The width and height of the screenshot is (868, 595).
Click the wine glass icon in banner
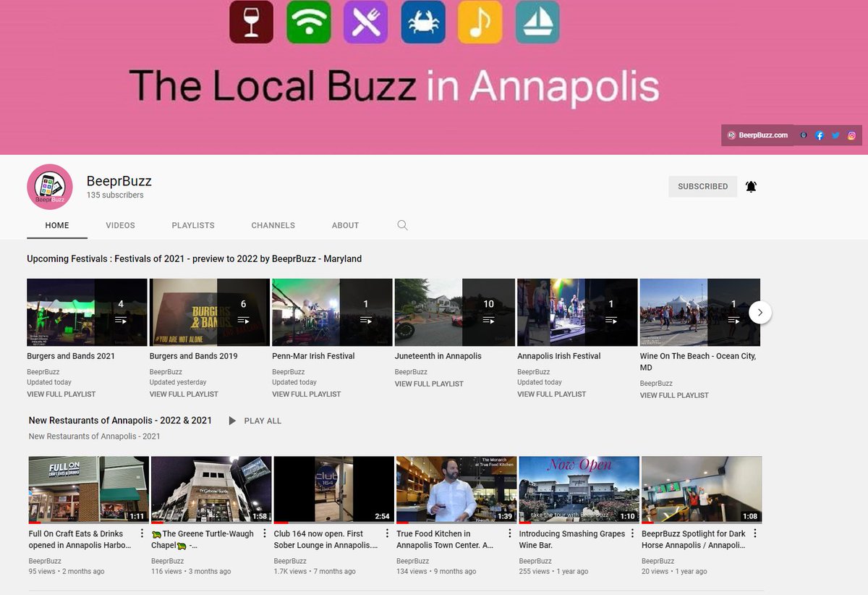tap(252, 22)
